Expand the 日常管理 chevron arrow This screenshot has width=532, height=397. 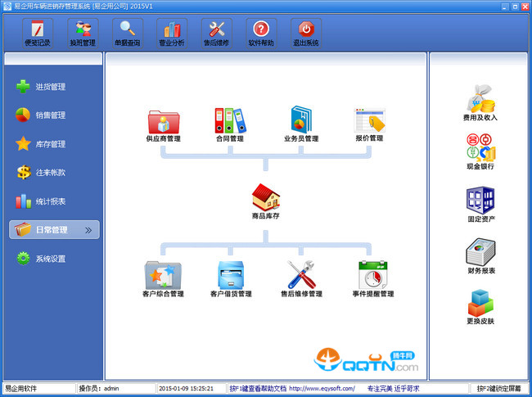pyautogui.click(x=88, y=230)
